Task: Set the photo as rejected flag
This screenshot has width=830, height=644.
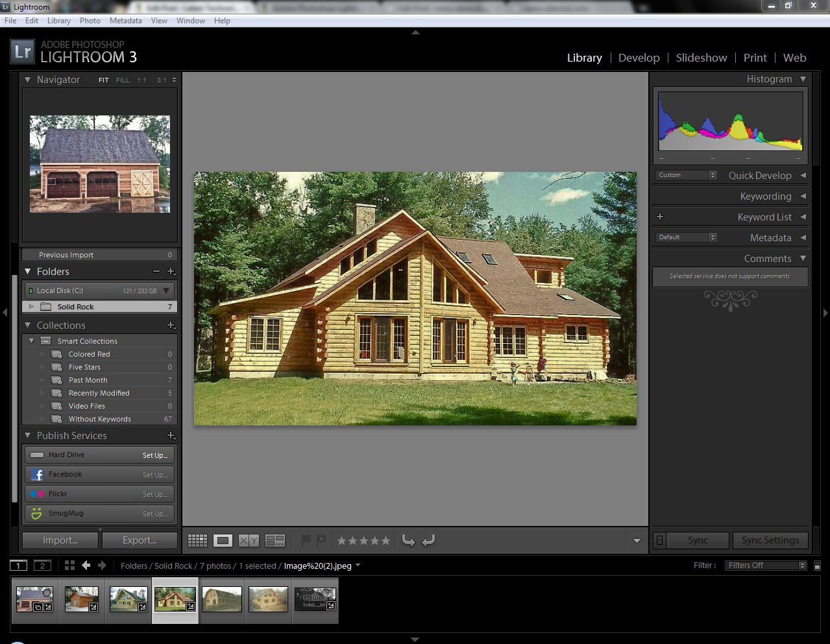Action: [321, 540]
